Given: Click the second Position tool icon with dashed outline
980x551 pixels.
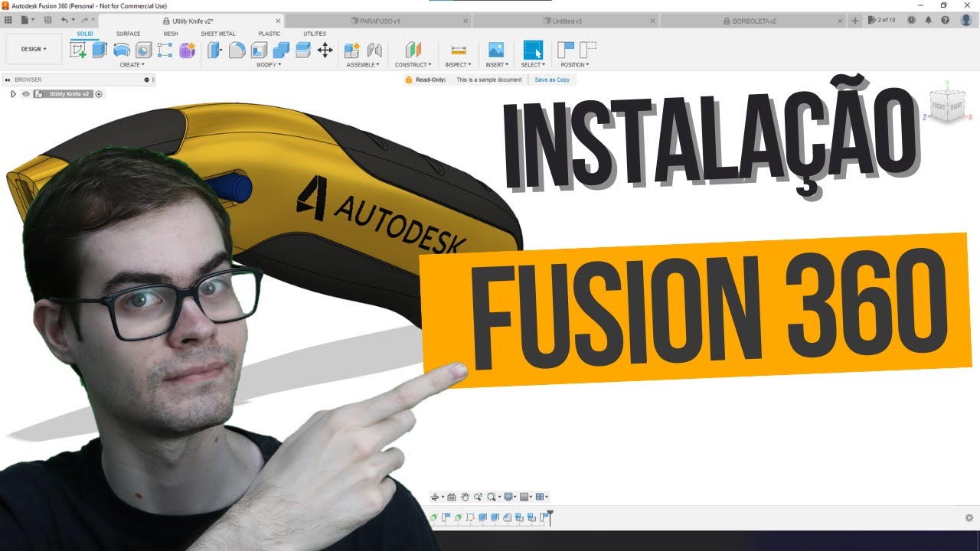Looking at the screenshot, I should click(x=587, y=51).
